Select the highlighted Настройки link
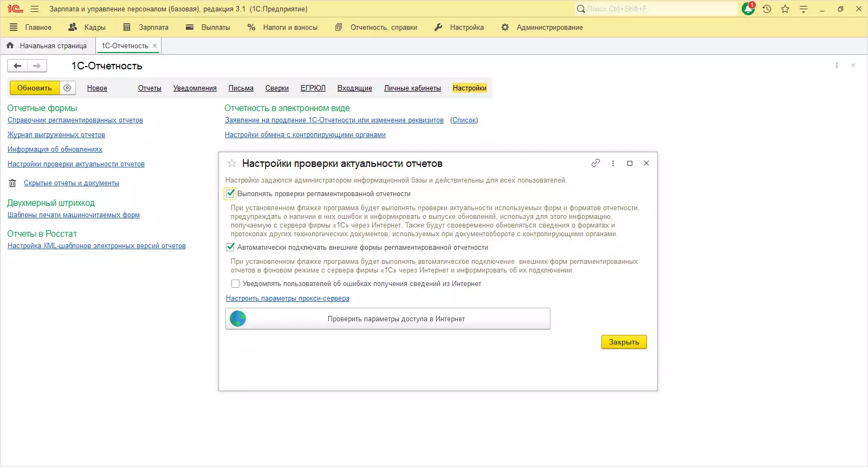This screenshot has height=467, width=868. pos(470,88)
